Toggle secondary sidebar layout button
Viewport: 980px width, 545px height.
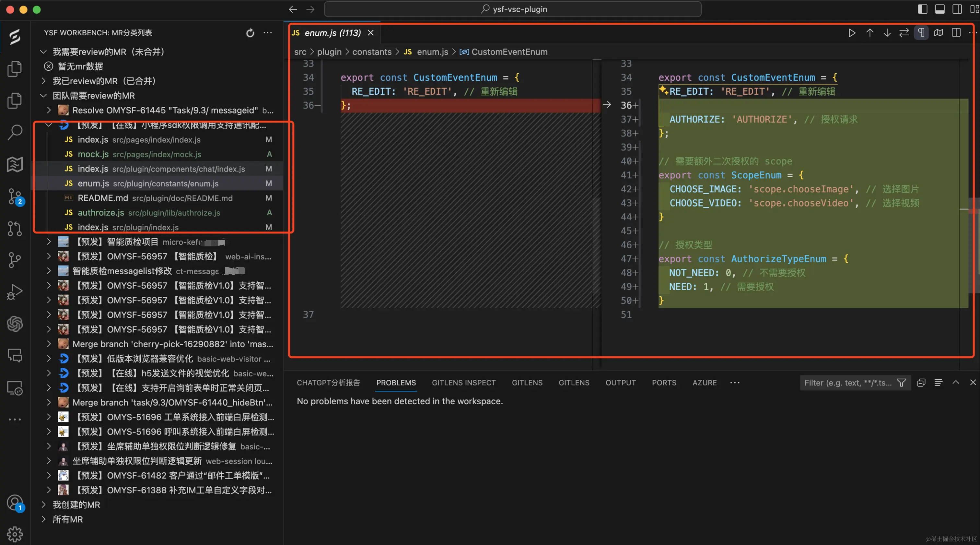point(957,9)
